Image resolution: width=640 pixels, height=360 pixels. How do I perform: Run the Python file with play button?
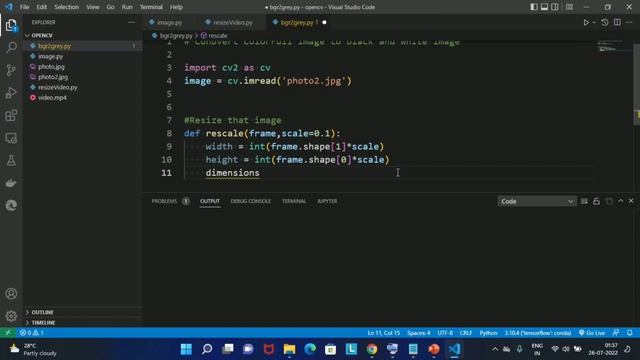[x=586, y=22]
